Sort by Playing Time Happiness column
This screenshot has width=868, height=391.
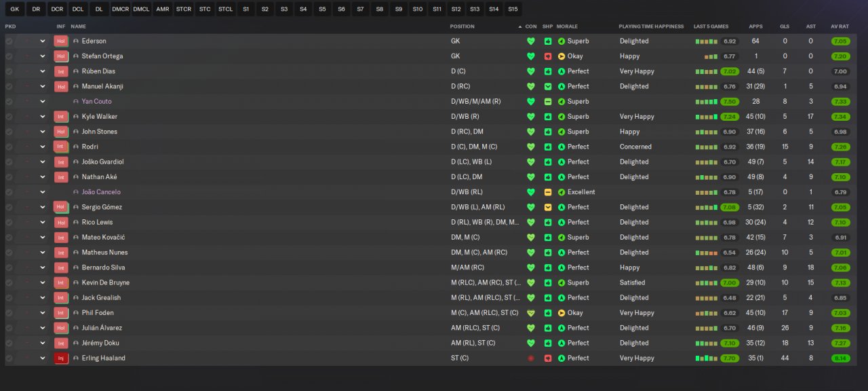(651, 26)
